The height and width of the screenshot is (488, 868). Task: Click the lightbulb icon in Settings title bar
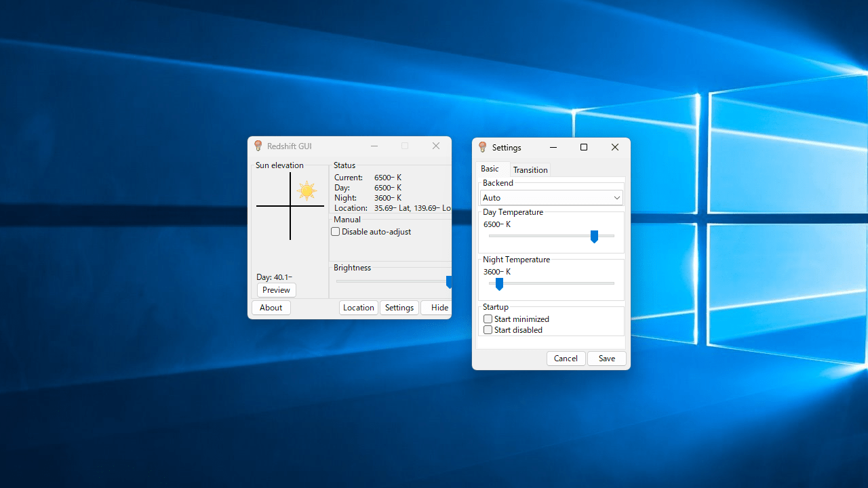(483, 147)
